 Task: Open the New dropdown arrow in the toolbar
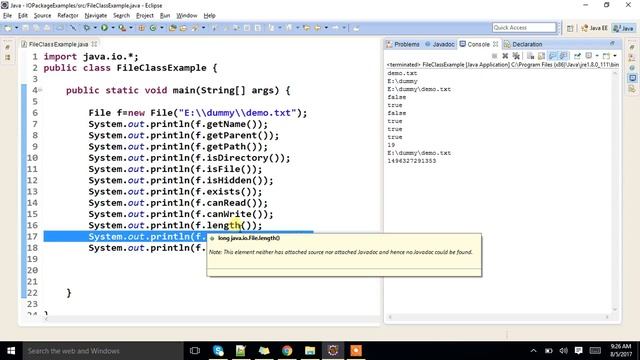coord(16,28)
